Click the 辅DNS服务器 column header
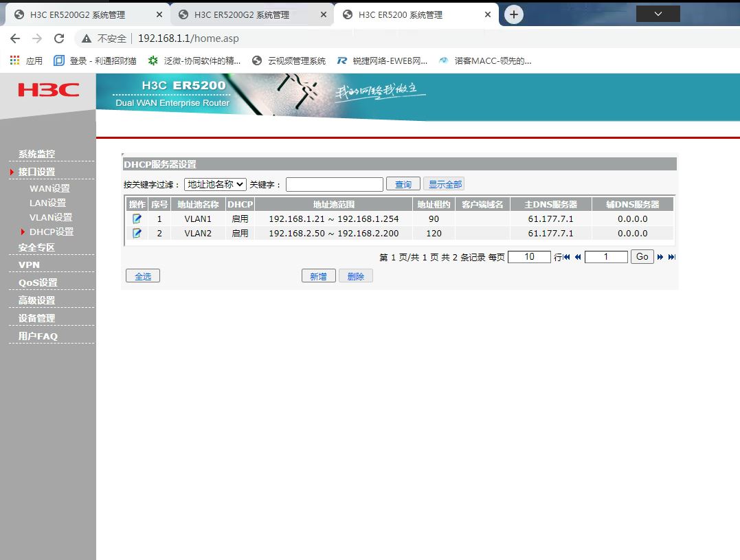Image resolution: width=740 pixels, height=560 pixels. 632,204
